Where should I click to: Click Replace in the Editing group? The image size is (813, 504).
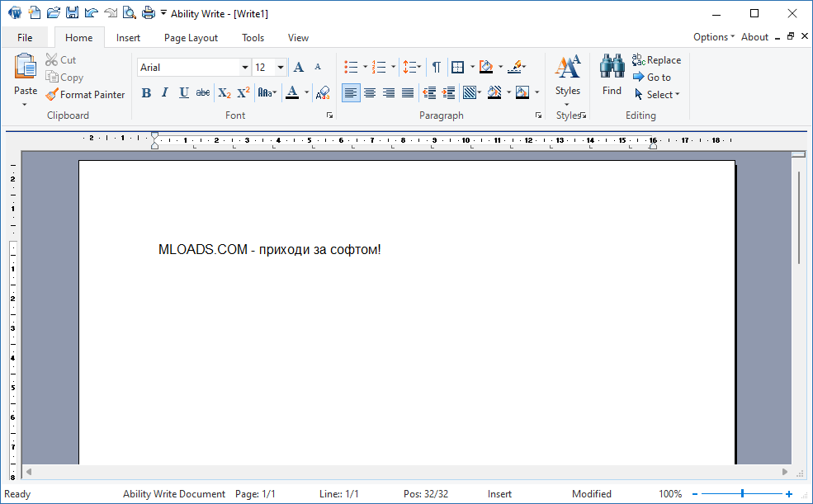click(x=656, y=60)
